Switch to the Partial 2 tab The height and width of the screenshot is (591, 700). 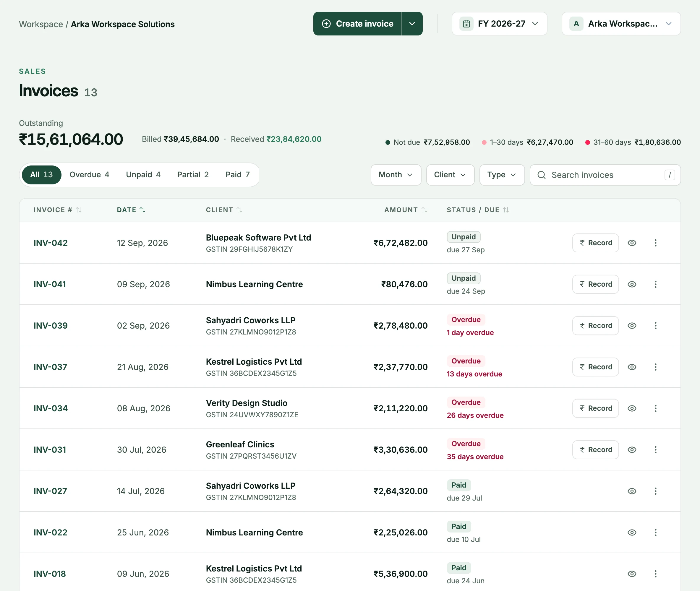(193, 175)
